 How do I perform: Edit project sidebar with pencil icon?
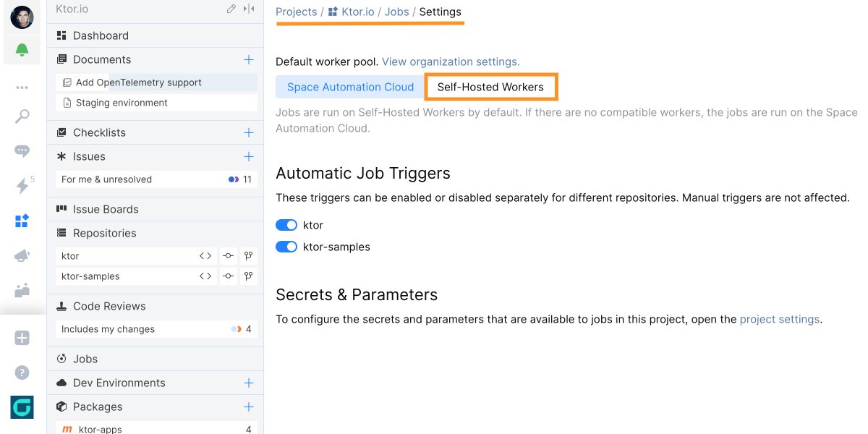pos(231,9)
